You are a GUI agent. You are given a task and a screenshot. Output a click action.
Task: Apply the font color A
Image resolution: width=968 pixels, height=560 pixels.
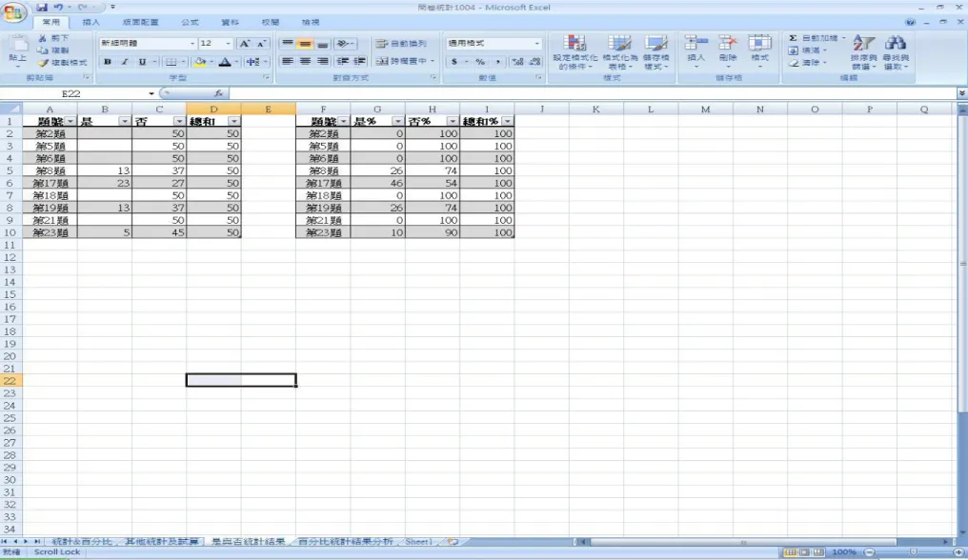click(225, 62)
